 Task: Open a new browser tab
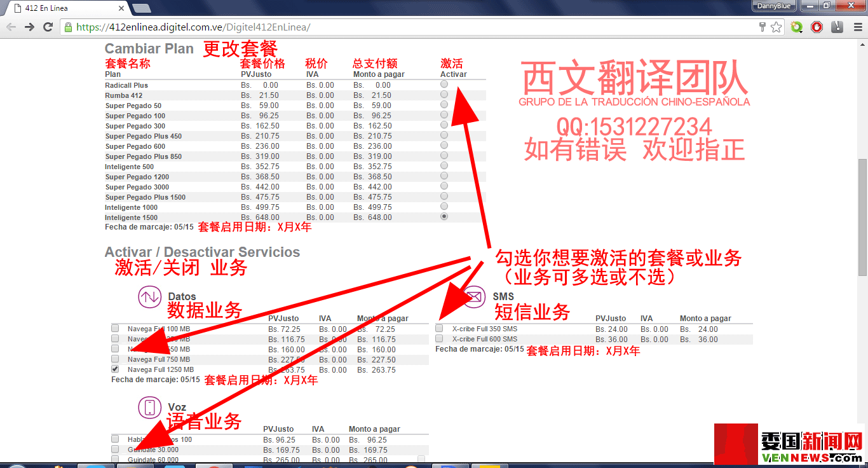[141, 8]
